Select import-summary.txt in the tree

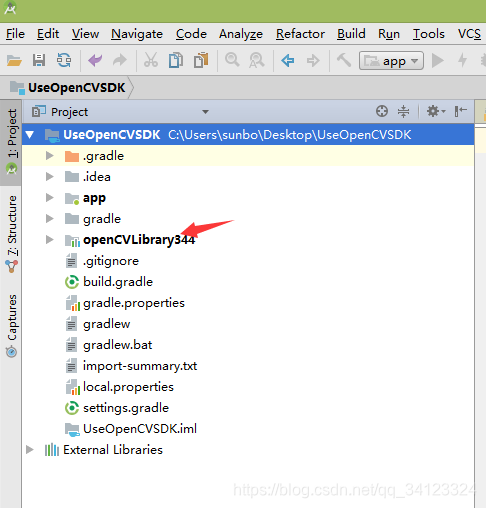pyautogui.click(x=140, y=366)
